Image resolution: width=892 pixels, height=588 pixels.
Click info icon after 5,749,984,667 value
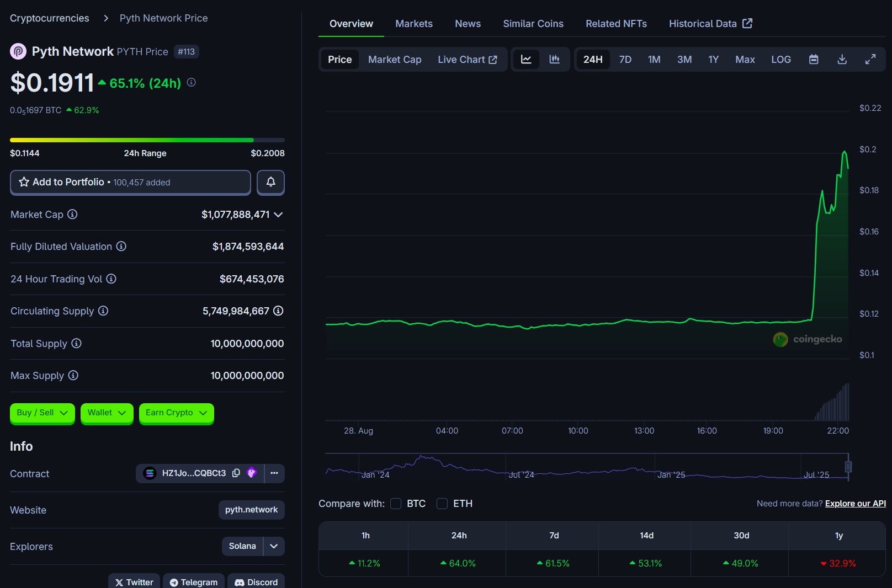tap(278, 311)
